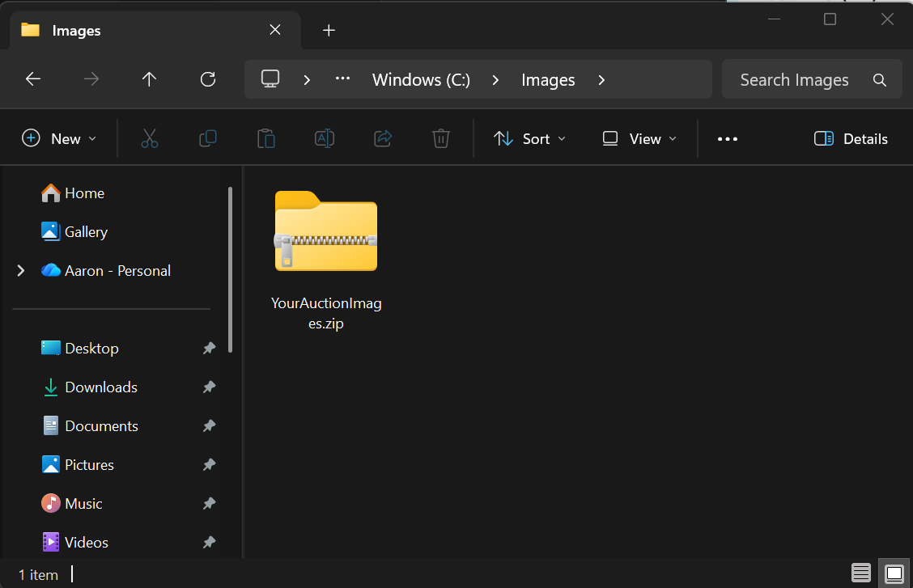Open Gallery in the navigation pane
This screenshot has width=913, height=588.
pyautogui.click(x=74, y=232)
